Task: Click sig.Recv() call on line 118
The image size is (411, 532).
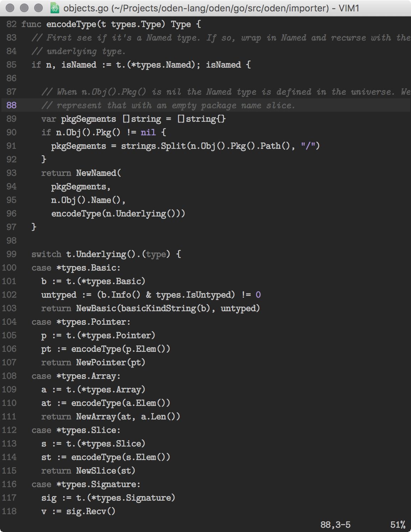Action: click(90, 511)
